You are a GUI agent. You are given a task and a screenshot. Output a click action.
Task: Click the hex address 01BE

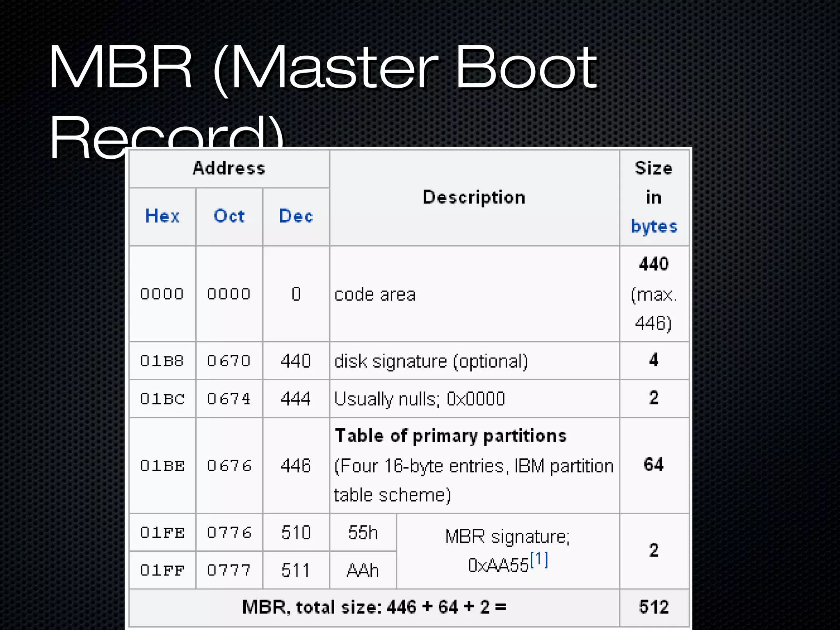point(162,466)
